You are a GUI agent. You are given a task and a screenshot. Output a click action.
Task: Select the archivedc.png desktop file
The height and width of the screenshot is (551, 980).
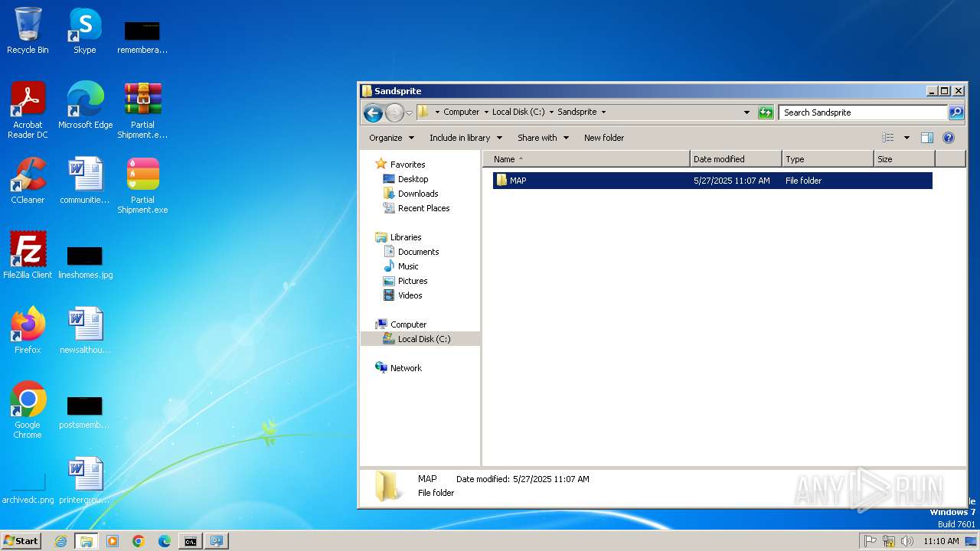point(28,487)
